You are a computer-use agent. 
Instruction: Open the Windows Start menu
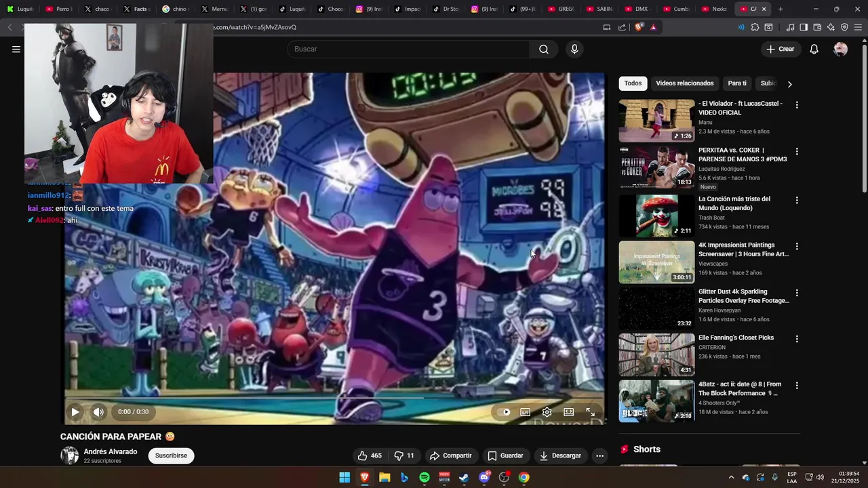tap(344, 477)
